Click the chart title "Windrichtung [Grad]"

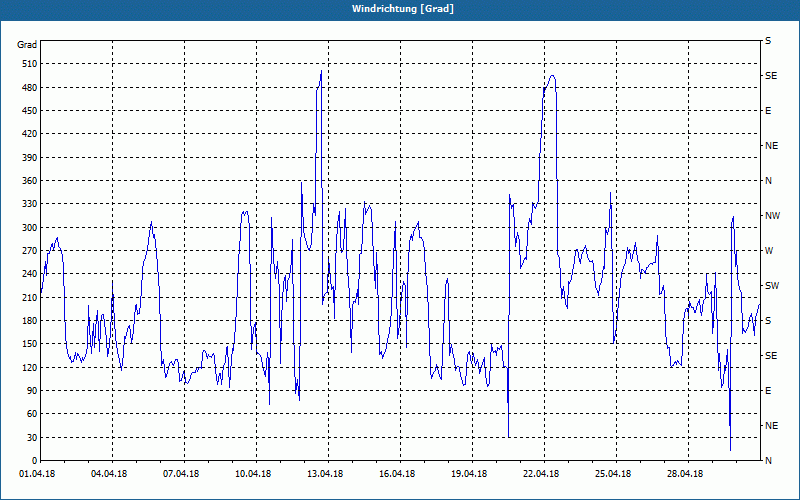403,9
